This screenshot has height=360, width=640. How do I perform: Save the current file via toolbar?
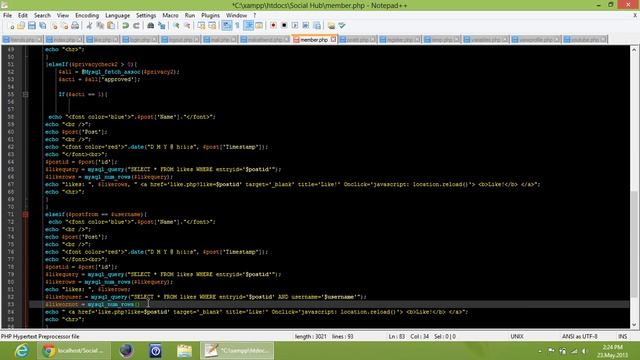[32, 25]
